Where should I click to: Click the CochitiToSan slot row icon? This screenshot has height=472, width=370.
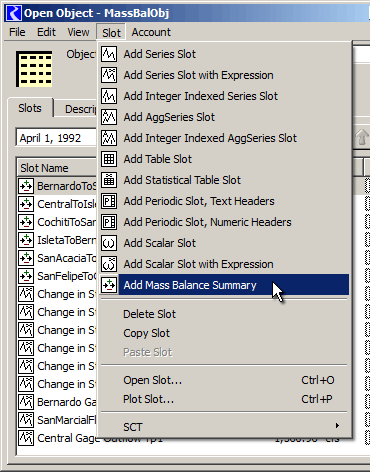point(26,222)
